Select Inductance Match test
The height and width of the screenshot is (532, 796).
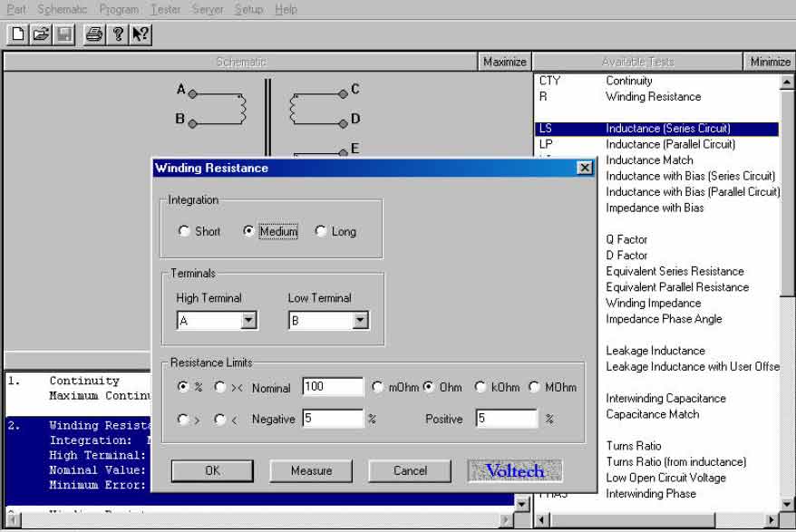coord(649,160)
